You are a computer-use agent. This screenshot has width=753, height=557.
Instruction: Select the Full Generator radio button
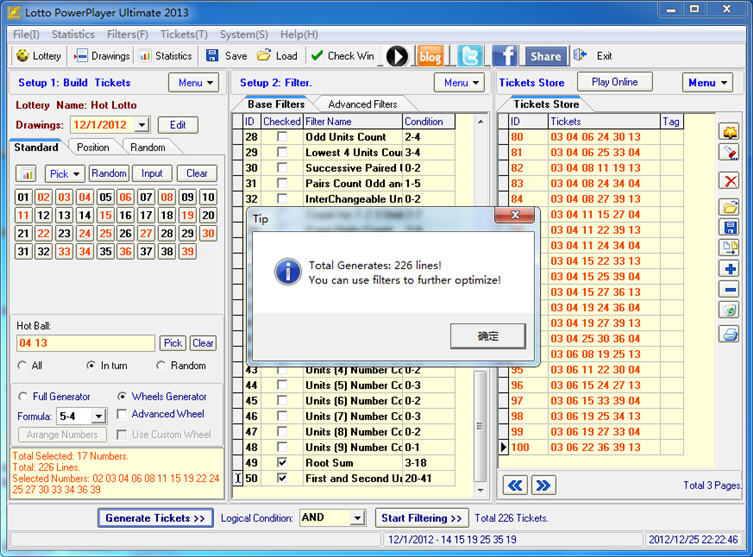pos(22,397)
